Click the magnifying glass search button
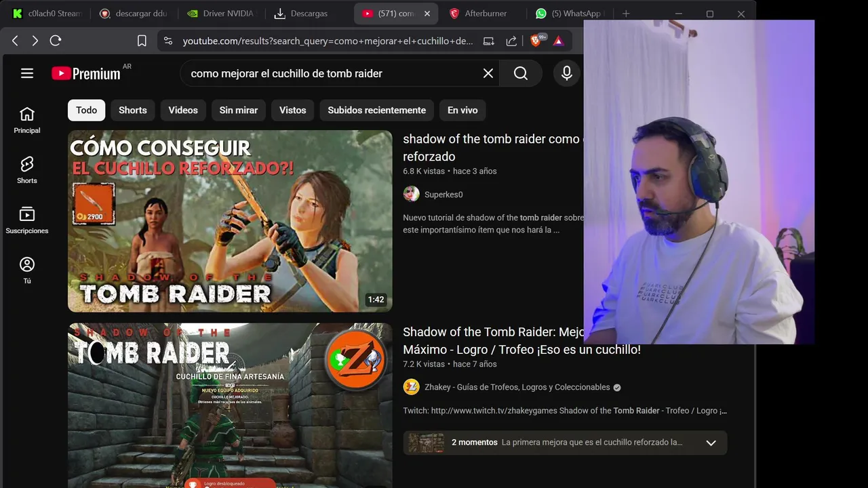 [521, 73]
